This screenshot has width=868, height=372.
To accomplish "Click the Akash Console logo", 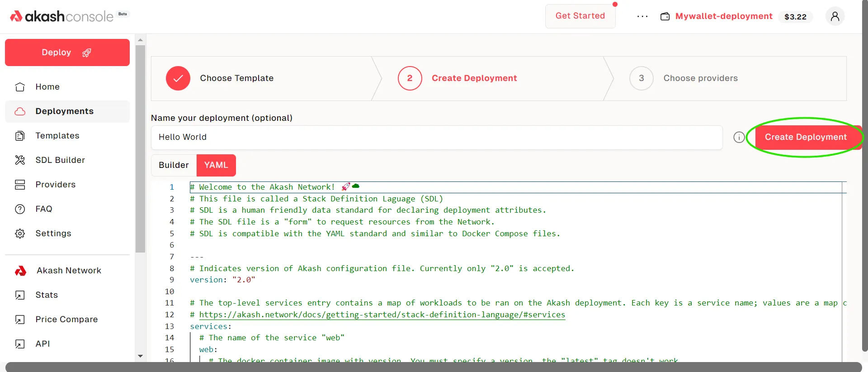I will point(62,16).
